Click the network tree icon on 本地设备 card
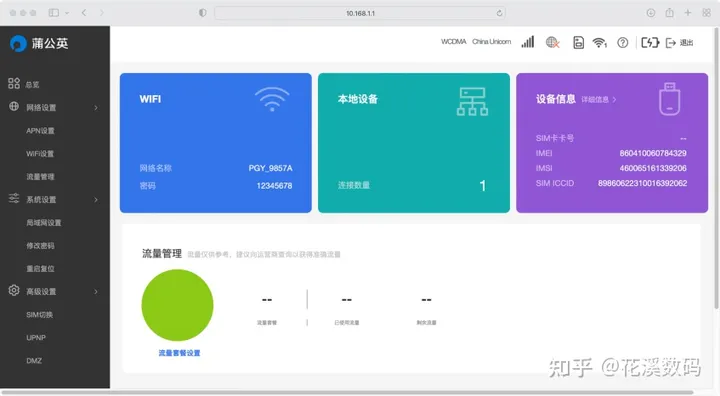 [472, 101]
